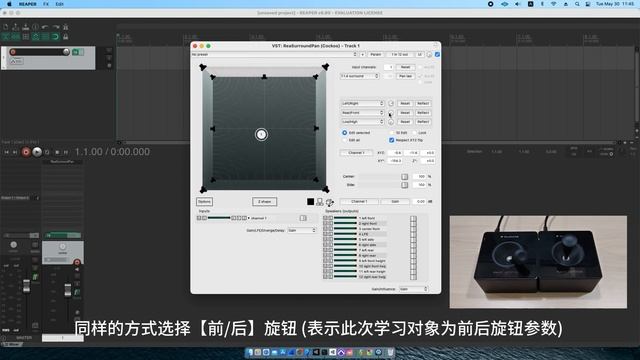Click the Apple menu icon
This screenshot has height=360, width=640.
tap(9, 4)
